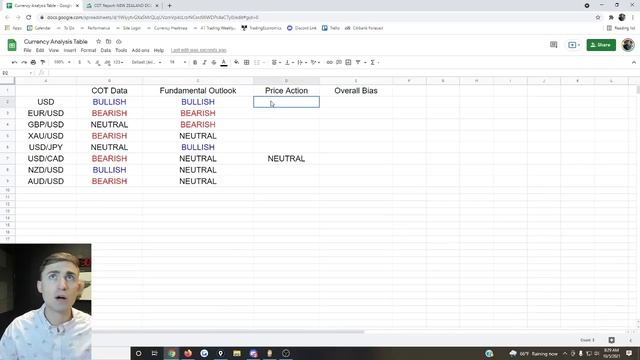Open the comment history icon
Screen dimensions: 640x360
(553, 45)
